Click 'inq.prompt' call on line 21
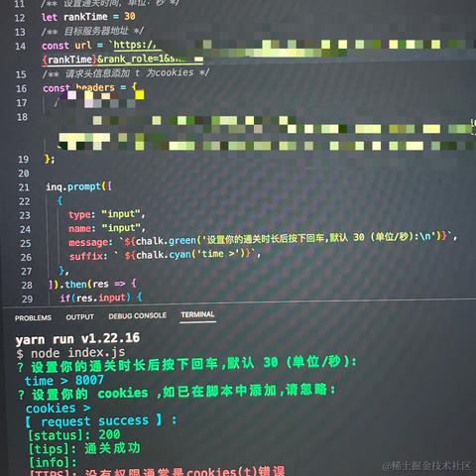 pyautogui.click(x=73, y=186)
